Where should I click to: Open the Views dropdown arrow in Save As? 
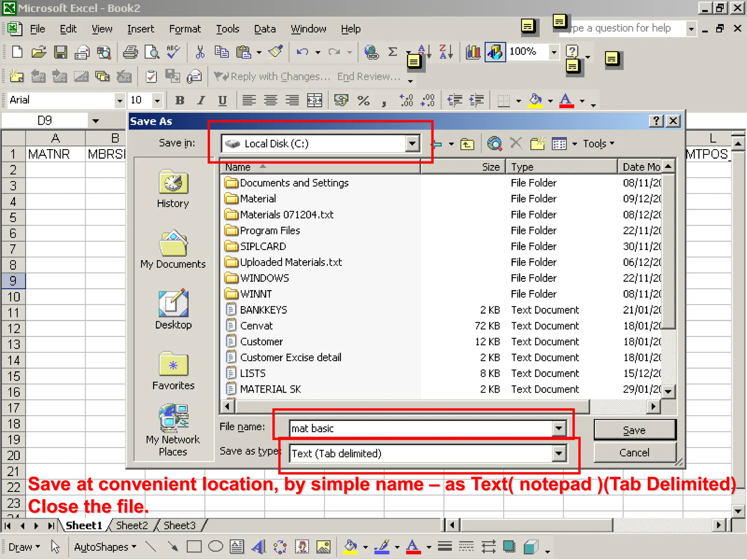coord(575,144)
